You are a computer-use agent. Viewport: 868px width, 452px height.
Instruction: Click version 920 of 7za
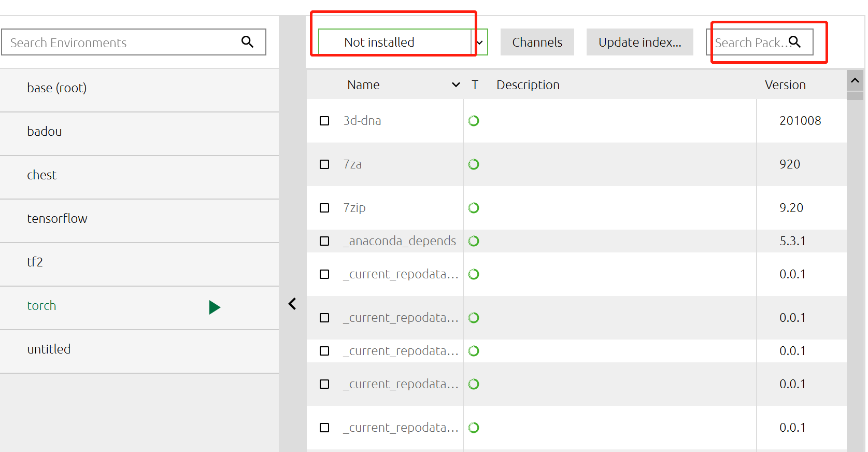click(790, 164)
